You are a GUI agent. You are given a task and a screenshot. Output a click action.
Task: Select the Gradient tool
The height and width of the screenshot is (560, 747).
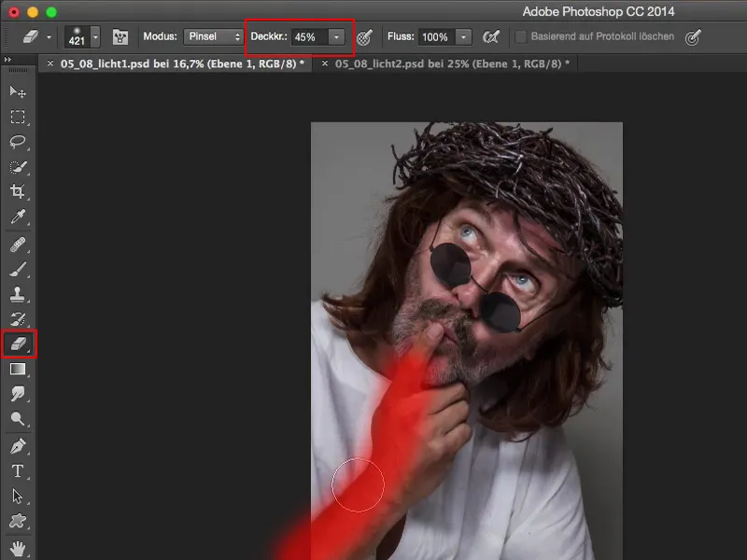18,369
